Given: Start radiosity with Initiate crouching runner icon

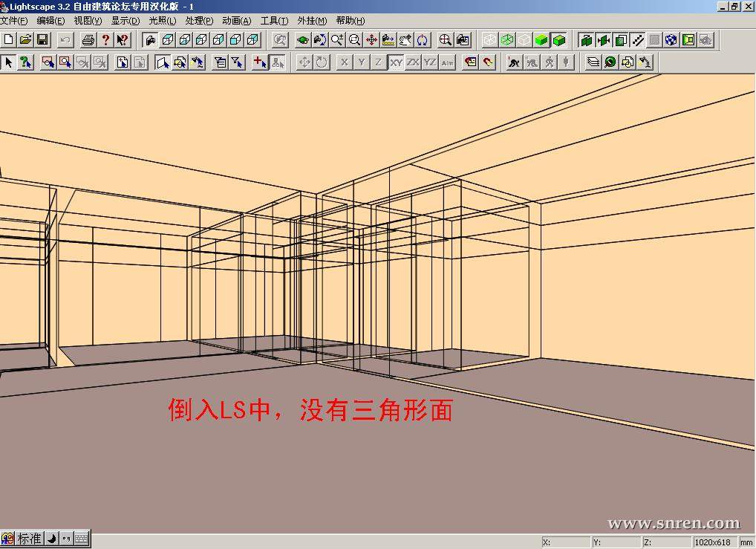Looking at the screenshot, I should pyautogui.click(x=514, y=62).
